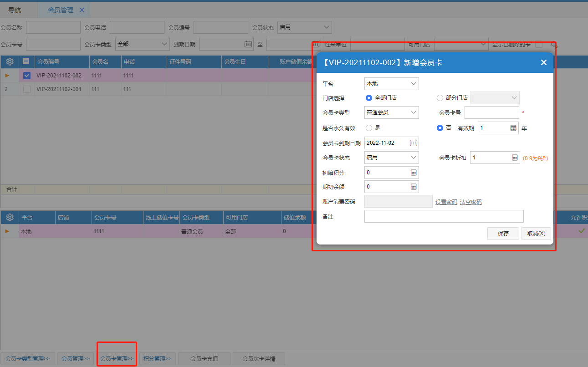Click the green checkmark in 本地 card row
This screenshot has width=588, height=367.
pyautogui.click(x=582, y=231)
